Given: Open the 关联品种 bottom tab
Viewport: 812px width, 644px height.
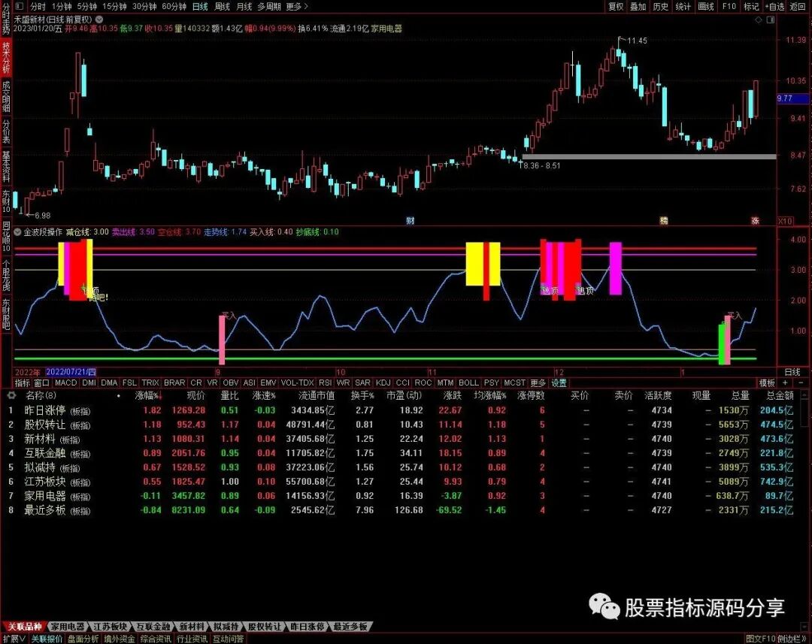Looking at the screenshot, I should pos(24,627).
